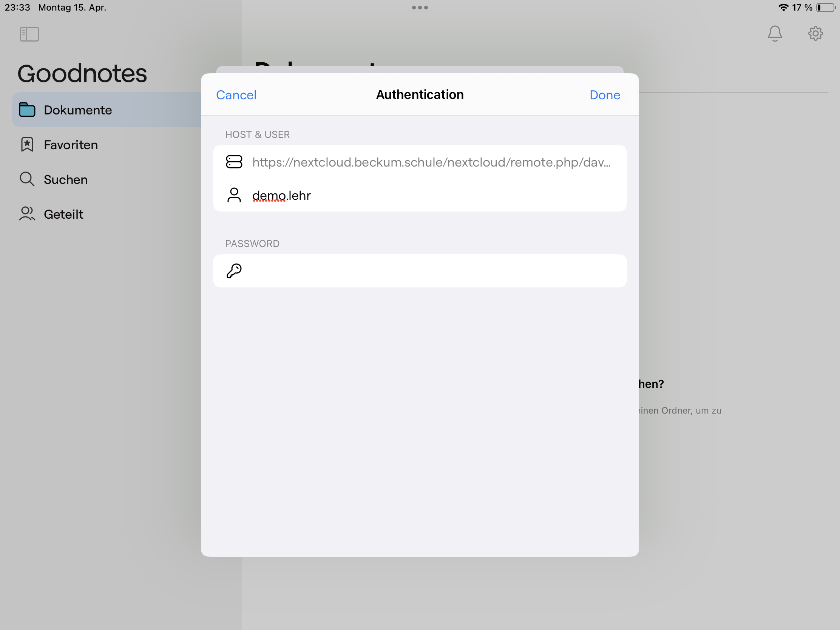Confirm with the Done button
The image size is (840, 630).
605,95
